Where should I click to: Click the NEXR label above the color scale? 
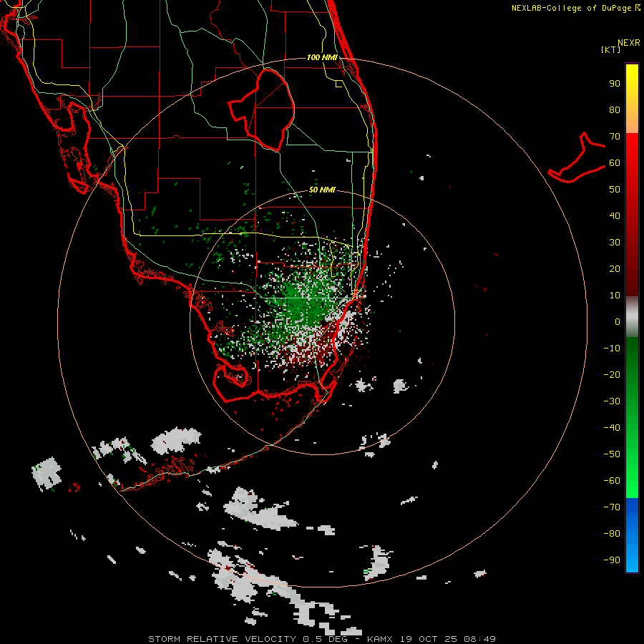(x=629, y=43)
